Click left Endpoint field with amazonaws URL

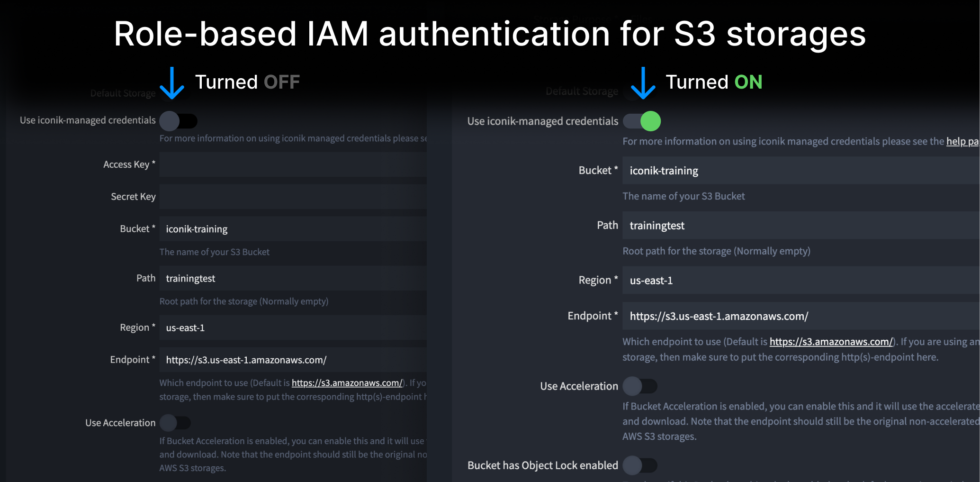293,360
